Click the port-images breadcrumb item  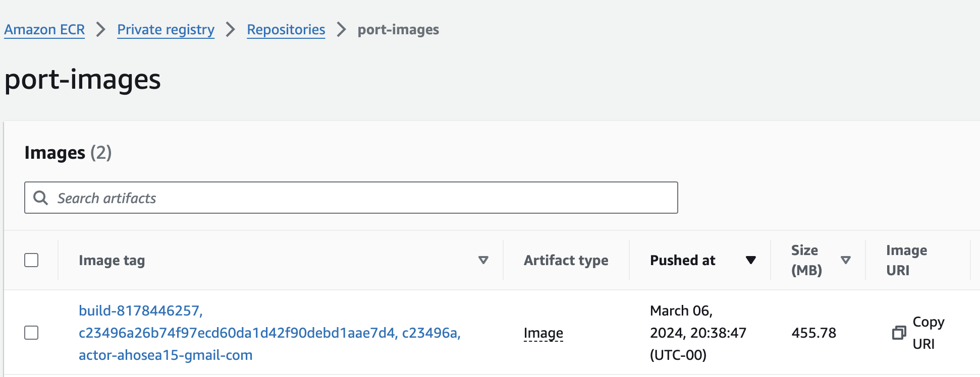point(398,30)
